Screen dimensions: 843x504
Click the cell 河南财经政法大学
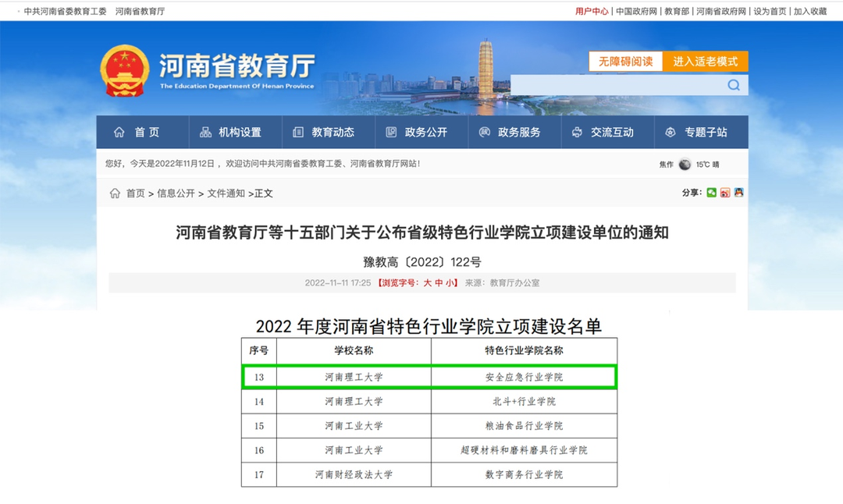coord(354,474)
